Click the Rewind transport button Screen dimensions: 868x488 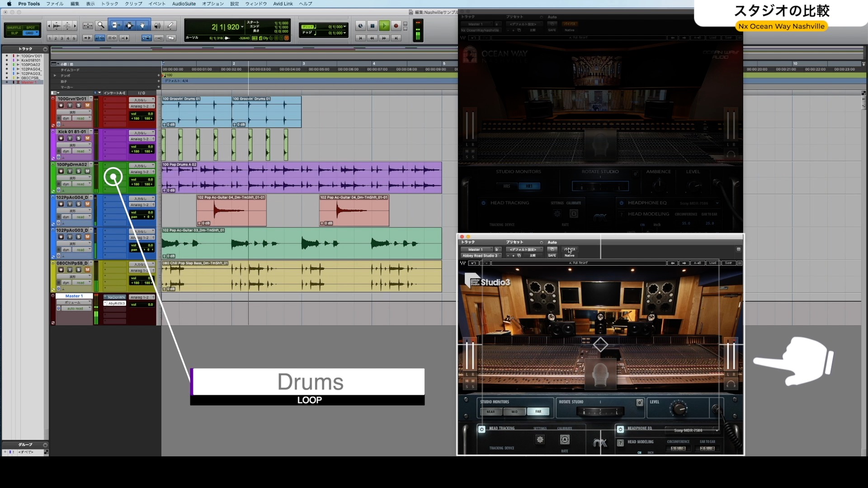[x=372, y=38]
